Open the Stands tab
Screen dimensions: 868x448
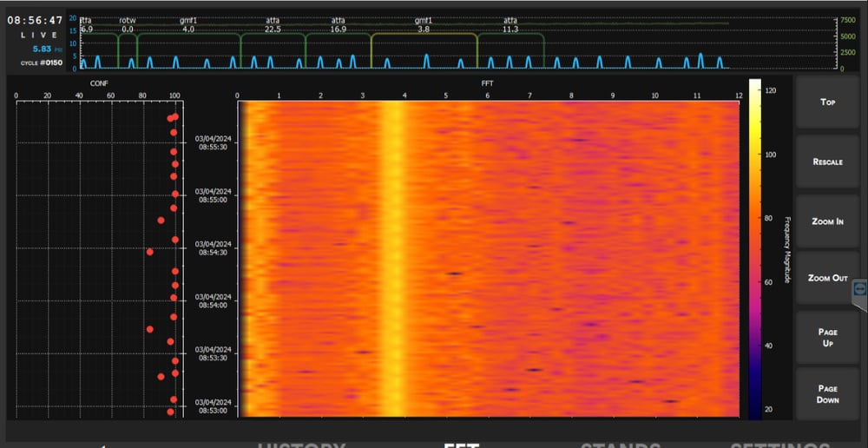click(621, 444)
